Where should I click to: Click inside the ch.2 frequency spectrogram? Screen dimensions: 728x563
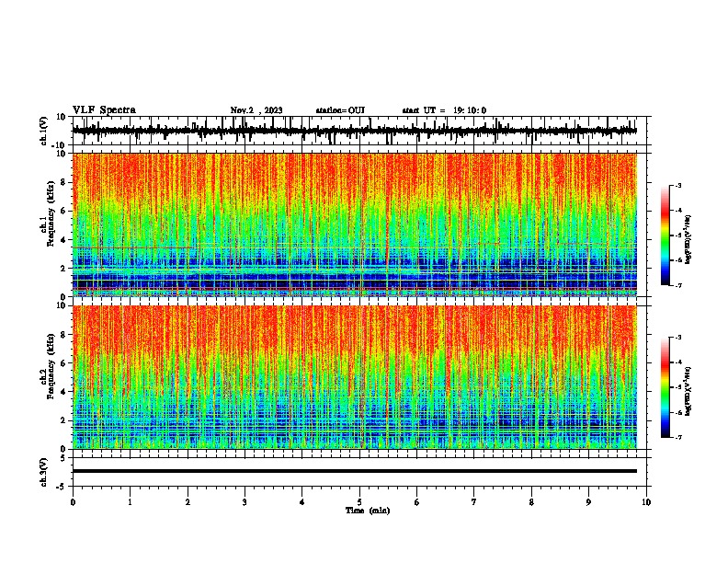354,377
